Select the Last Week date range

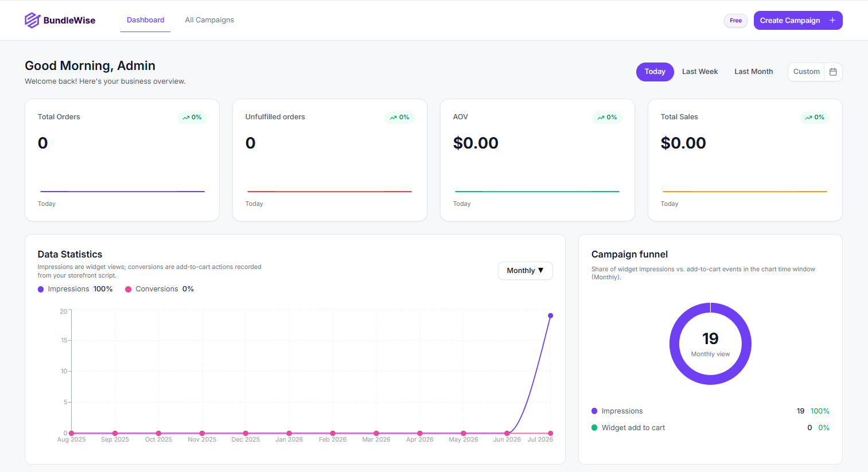700,72
